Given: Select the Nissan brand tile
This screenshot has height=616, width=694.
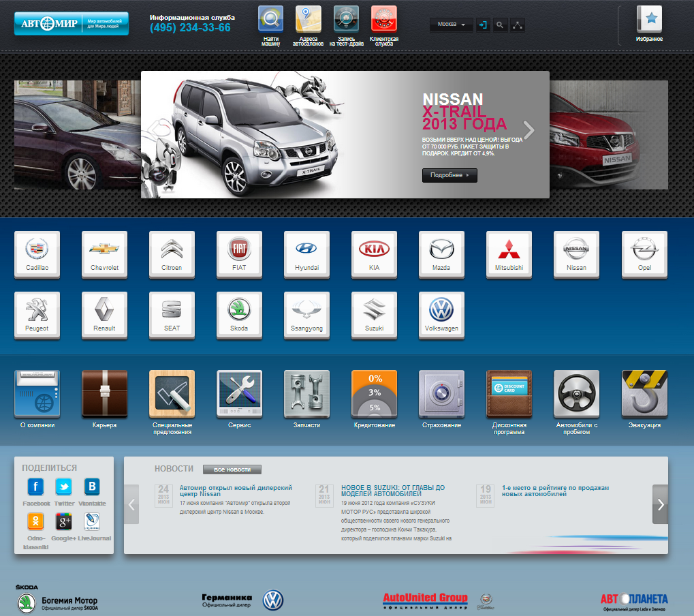Looking at the screenshot, I should pos(576,255).
